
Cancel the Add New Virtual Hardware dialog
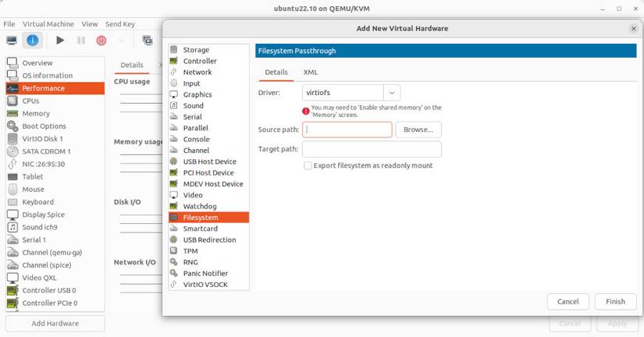[568, 302]
